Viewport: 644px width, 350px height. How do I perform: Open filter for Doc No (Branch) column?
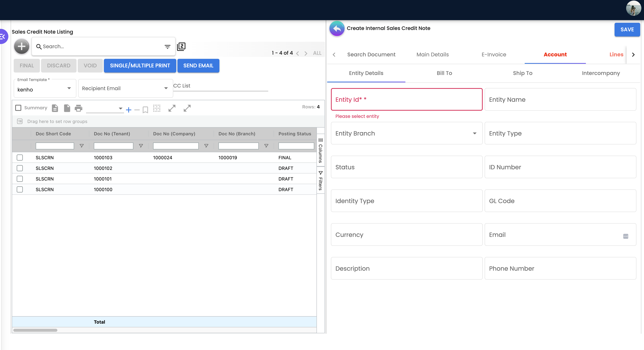[x=266, y=146]
